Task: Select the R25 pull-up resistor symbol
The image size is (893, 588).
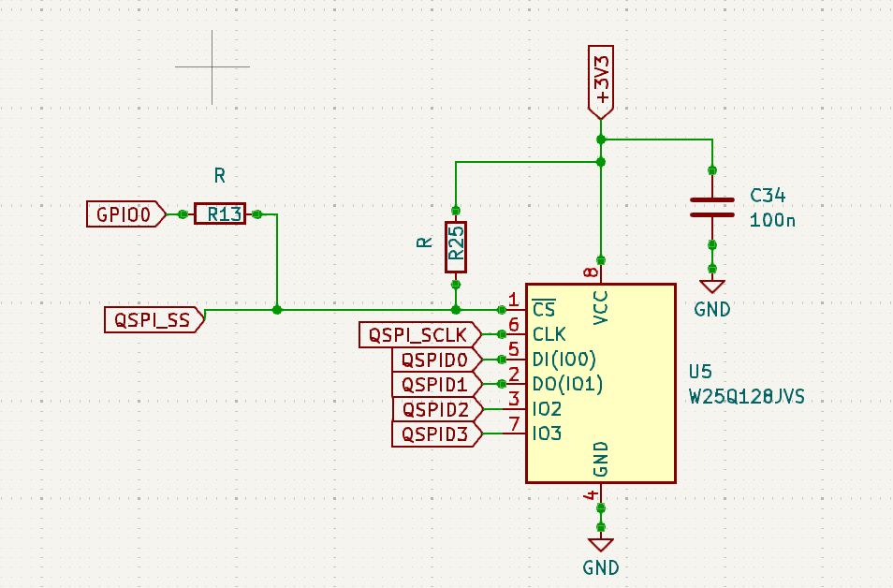Action: point(456,247)
